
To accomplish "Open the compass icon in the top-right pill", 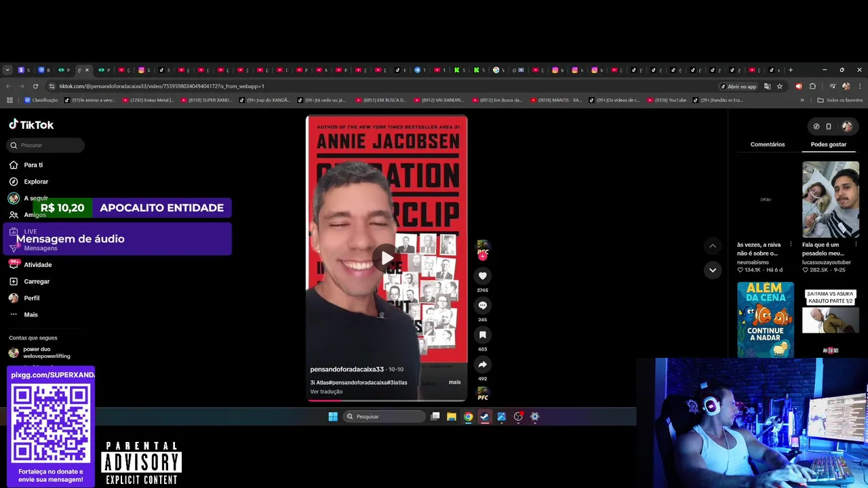I will pyautogui.click(x=816, y=126).
